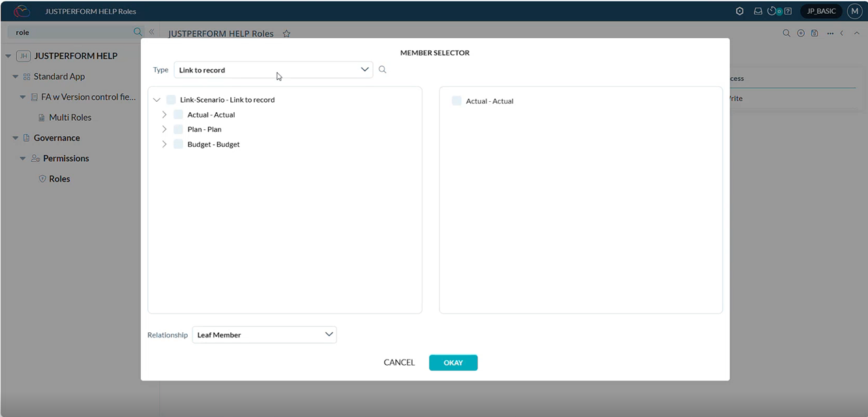
Task: Click the JustPerform cloud logo
Action: (22, 11)
